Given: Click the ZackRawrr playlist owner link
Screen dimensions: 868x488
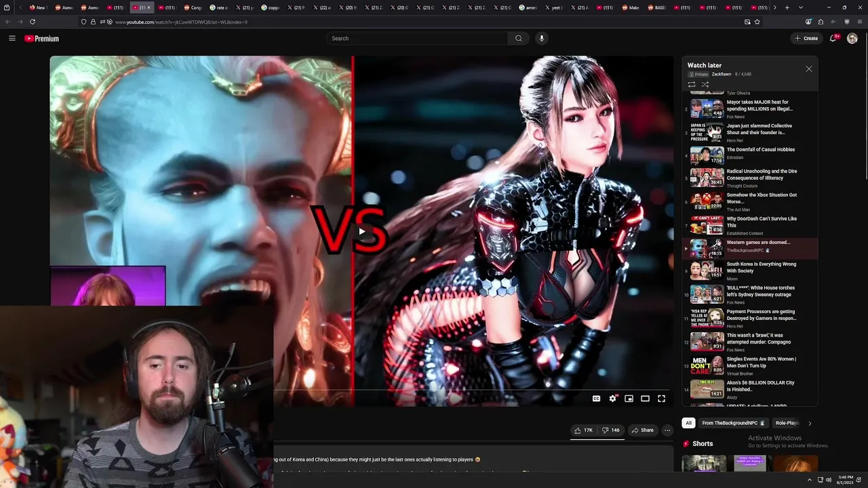Looking at the screenshot, I should [x=722, y=75].
